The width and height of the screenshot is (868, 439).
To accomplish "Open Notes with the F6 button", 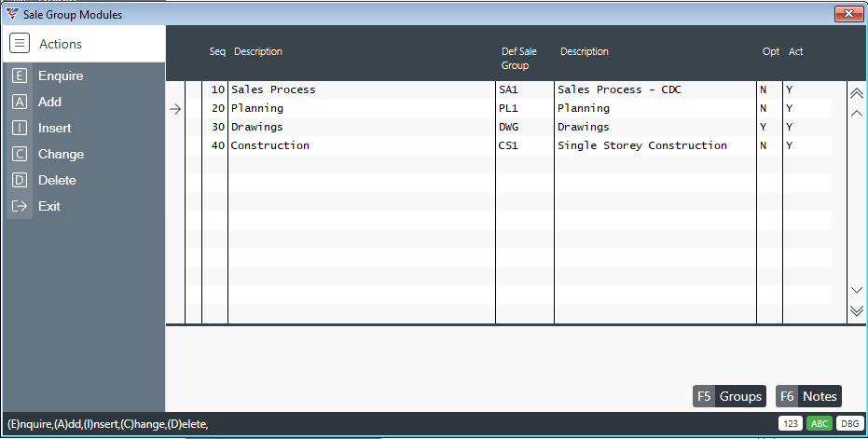I will tap(808, 396).
